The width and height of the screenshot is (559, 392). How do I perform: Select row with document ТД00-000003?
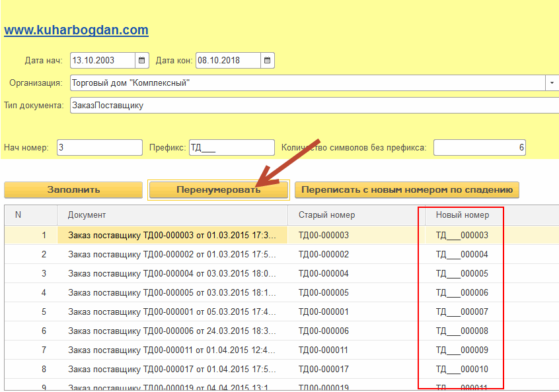(172, 236)
